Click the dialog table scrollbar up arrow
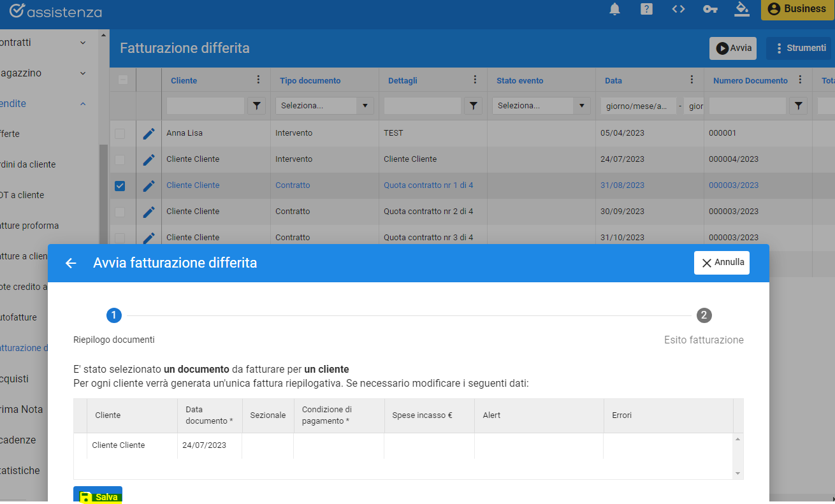 tap(738, 438)
